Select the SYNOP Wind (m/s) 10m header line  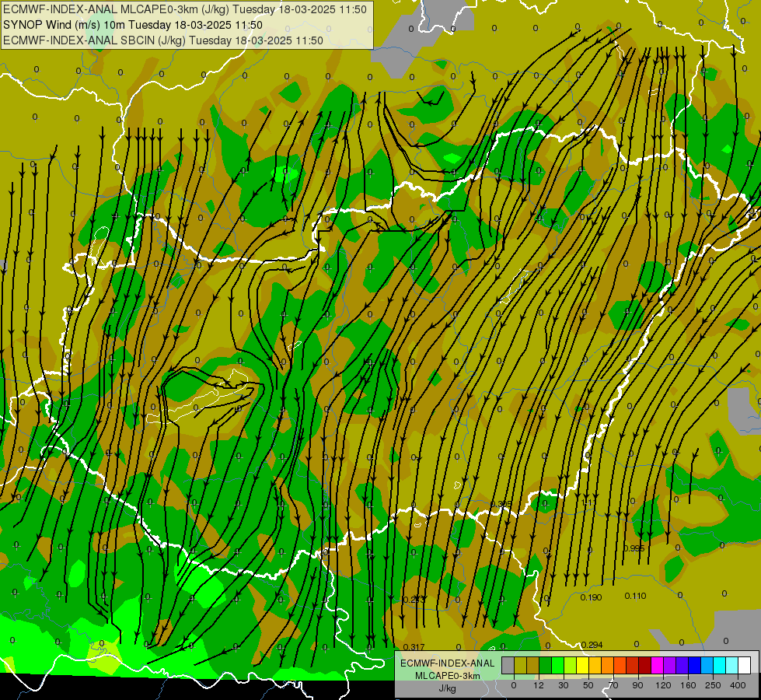click(133, 25)
